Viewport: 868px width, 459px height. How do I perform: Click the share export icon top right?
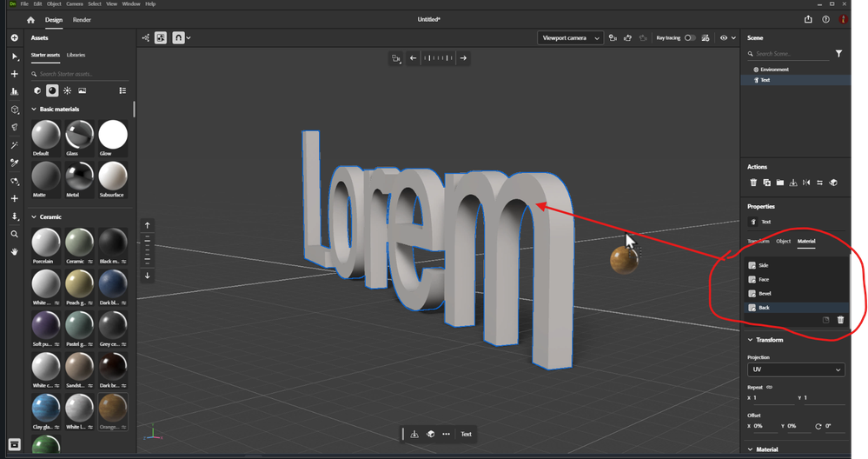(x=808, y=19)
